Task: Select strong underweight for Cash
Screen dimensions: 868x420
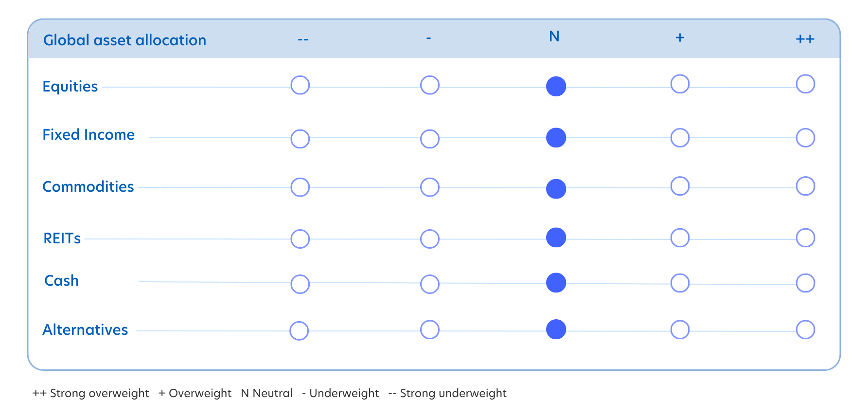Action: pyautogui.click(x=300, y=284)
